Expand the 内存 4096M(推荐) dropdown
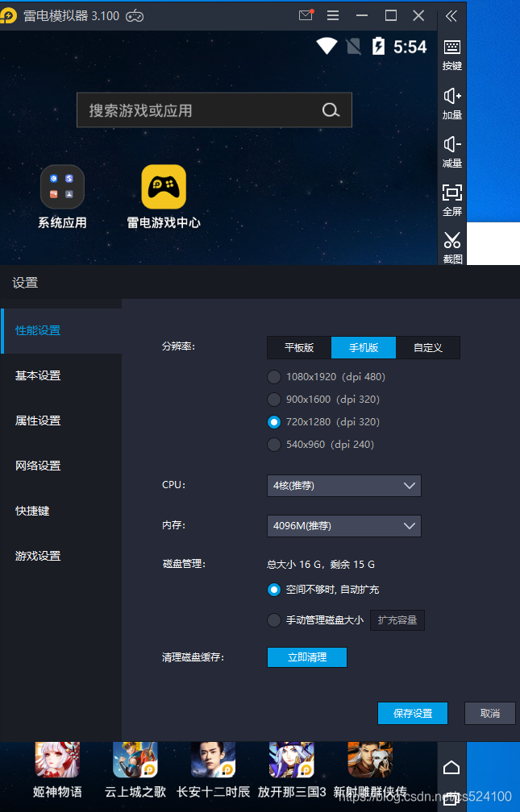Screen dimensions: 520x812 pyautogui.click(x=343, y=525)
